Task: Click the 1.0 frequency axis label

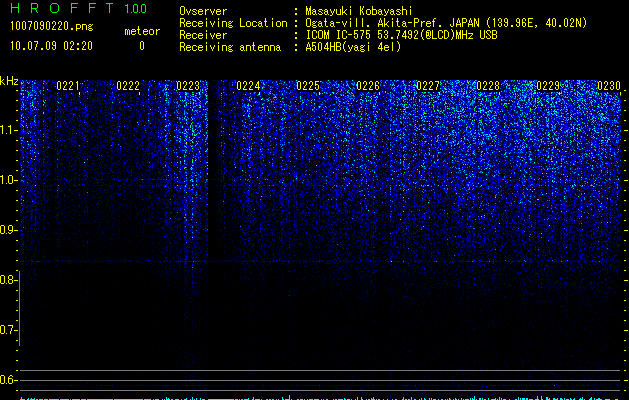Action: (9, 180)
